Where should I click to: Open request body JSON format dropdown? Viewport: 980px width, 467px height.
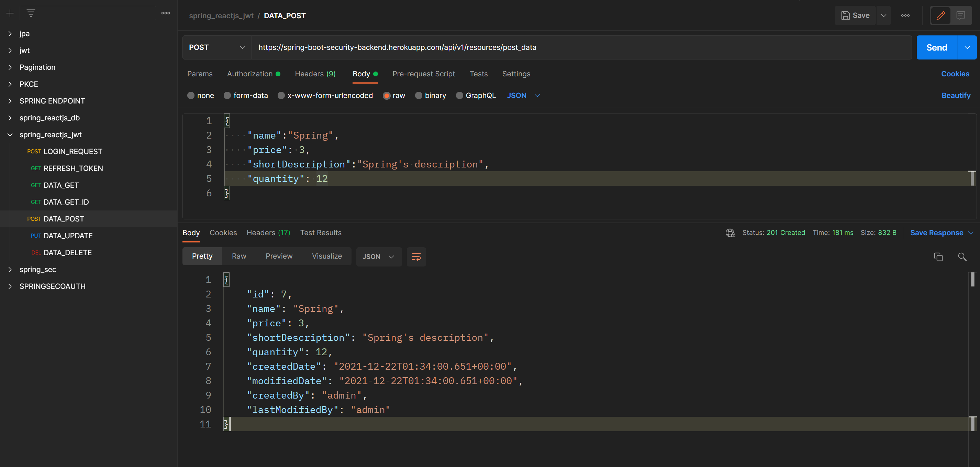(x=523, y=96)
